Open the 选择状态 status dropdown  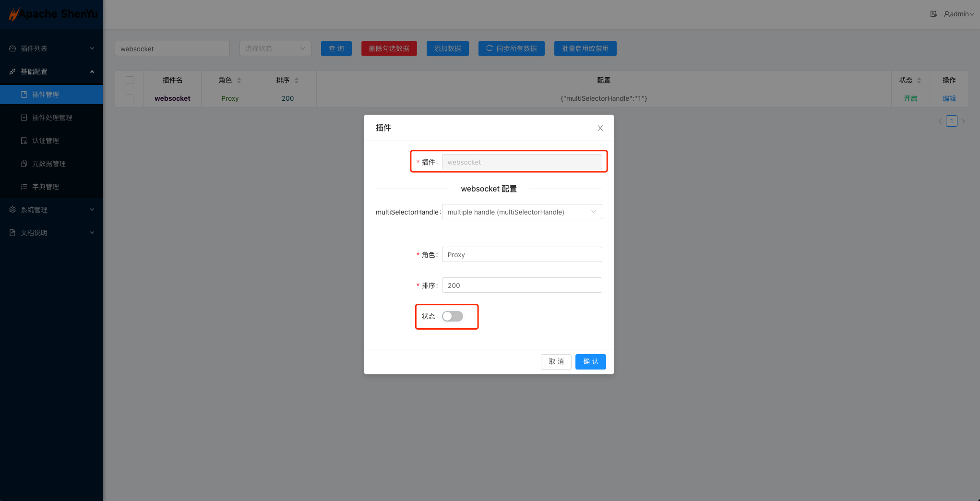275,48
